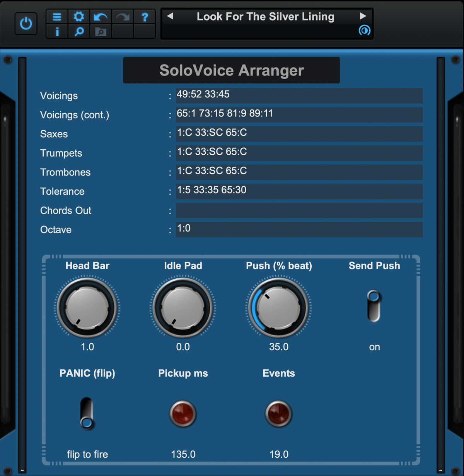This screenshot has width=464, height=476.
Task: Go to previous preset arrow
Action: pyautogui.click(x=170, y=16)
